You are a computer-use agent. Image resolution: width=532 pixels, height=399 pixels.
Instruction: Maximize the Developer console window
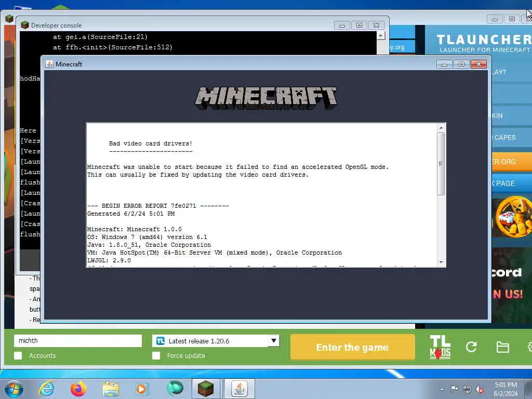pyautogui.click(x=359, y=25)
